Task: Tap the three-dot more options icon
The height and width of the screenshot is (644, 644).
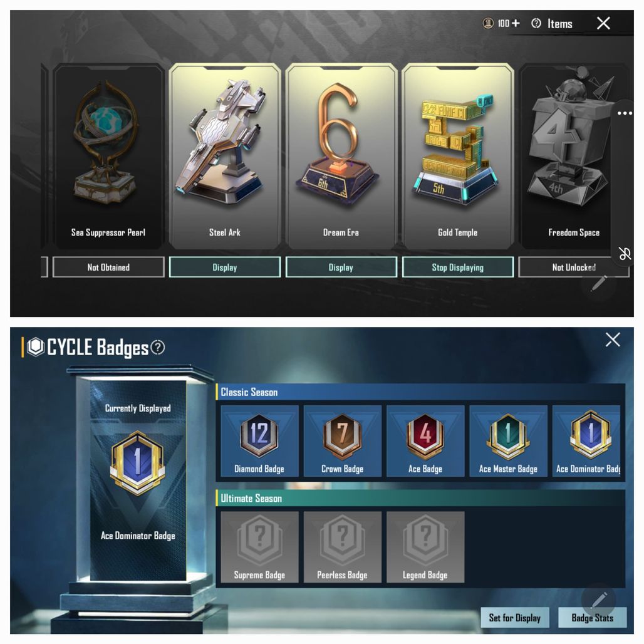Action: point(625,113)
